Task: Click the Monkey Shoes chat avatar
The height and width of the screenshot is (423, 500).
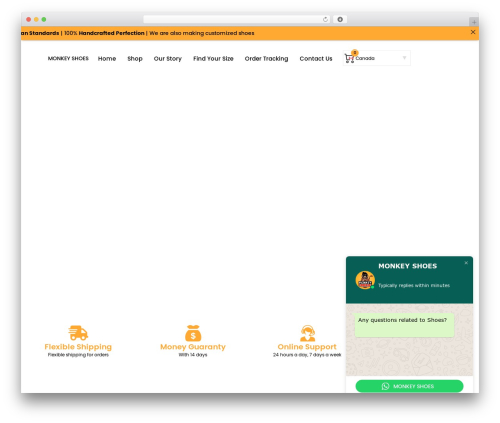Action: click(365, 280)
